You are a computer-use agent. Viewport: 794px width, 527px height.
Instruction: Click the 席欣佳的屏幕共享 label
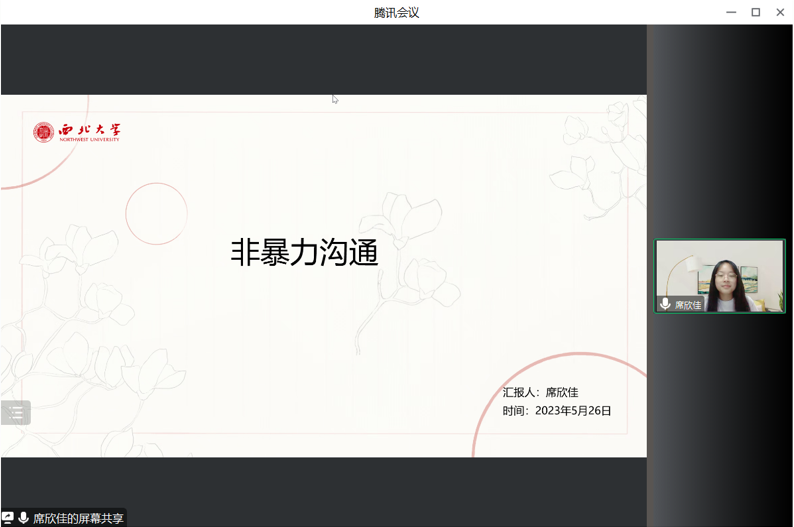[78, 518]
